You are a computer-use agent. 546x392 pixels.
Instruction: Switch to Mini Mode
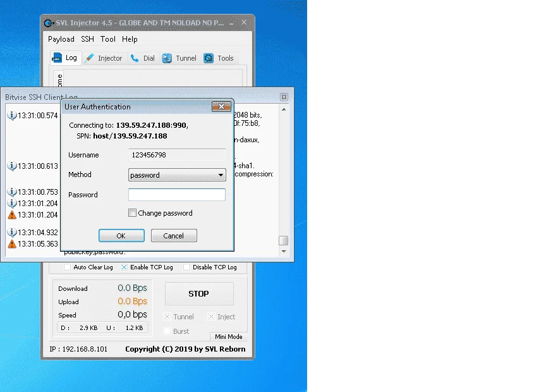pyautogui.click(x=228, y=336)
